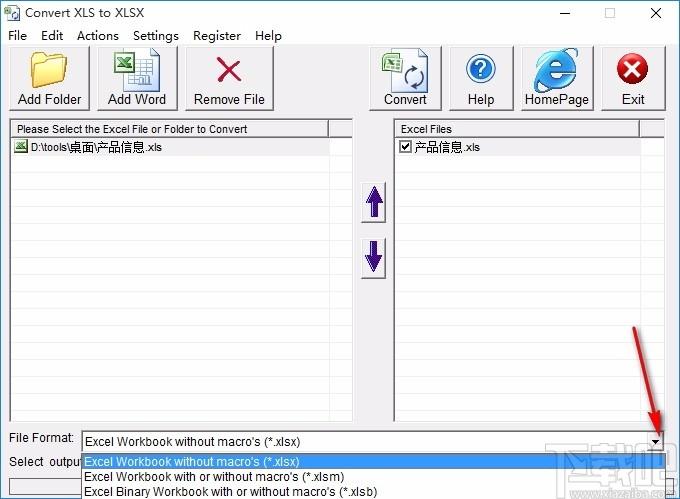The height and width of the screenshot is (499, 680).
Task: Open the Edit menu
Action: (52, 36)
